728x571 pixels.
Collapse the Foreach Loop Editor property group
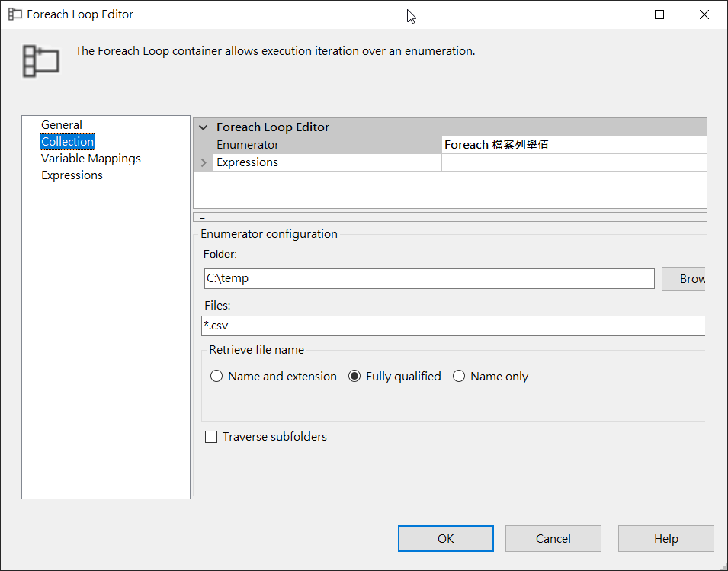[203, 128]
